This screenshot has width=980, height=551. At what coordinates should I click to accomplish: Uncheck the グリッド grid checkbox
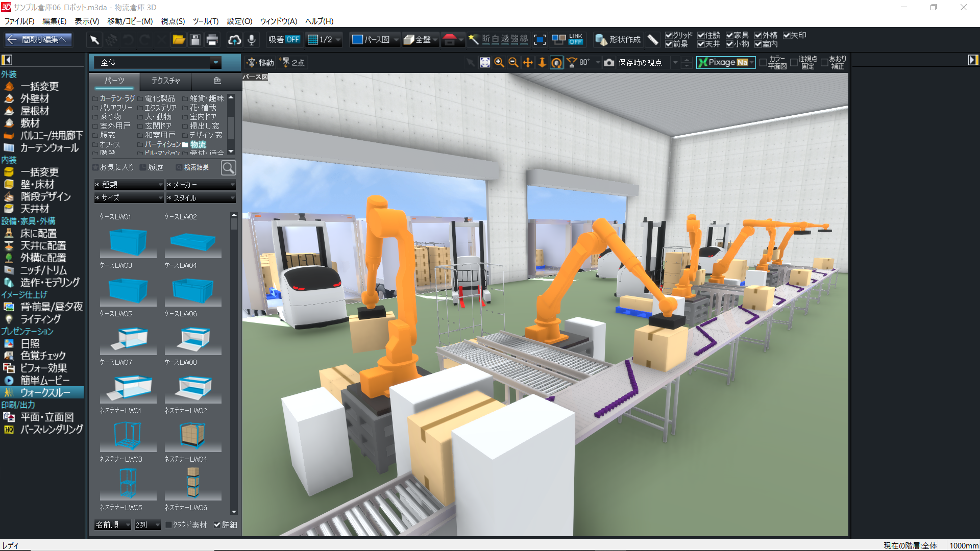tap(669, 35)
